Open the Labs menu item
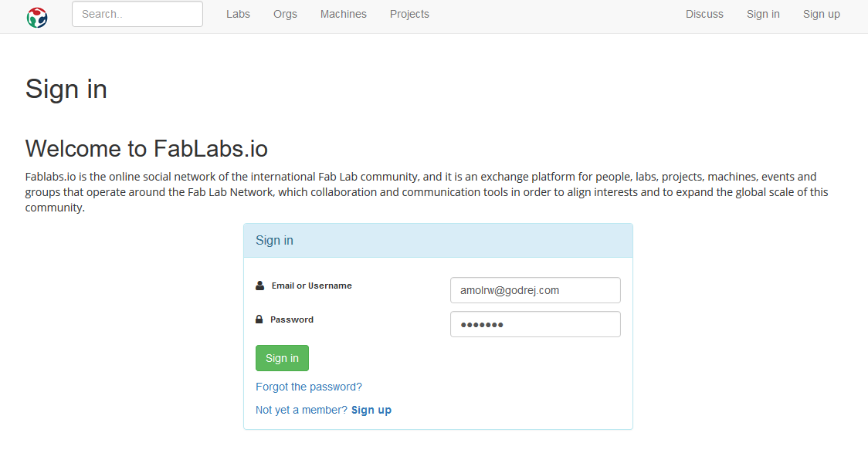 coord(238,14)
